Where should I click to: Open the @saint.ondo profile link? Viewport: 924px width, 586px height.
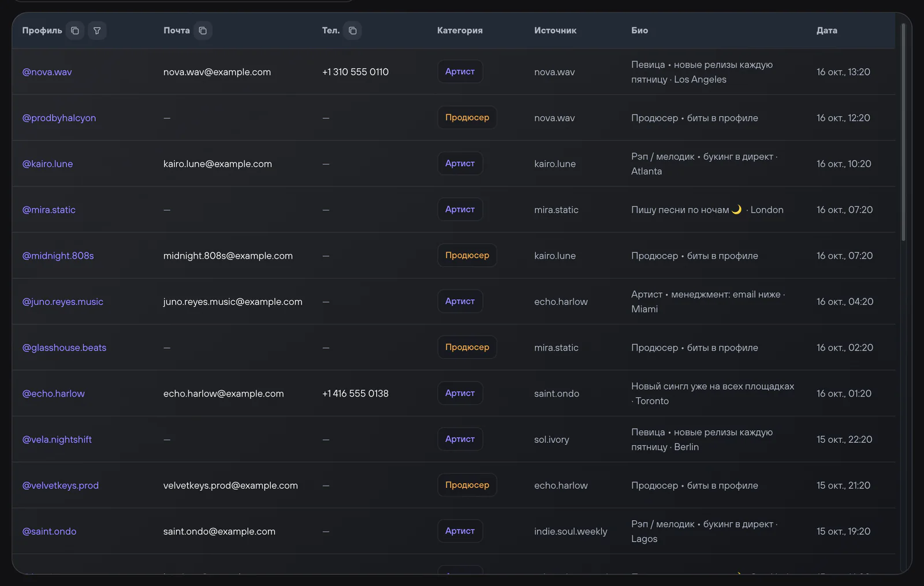point(49,532)
